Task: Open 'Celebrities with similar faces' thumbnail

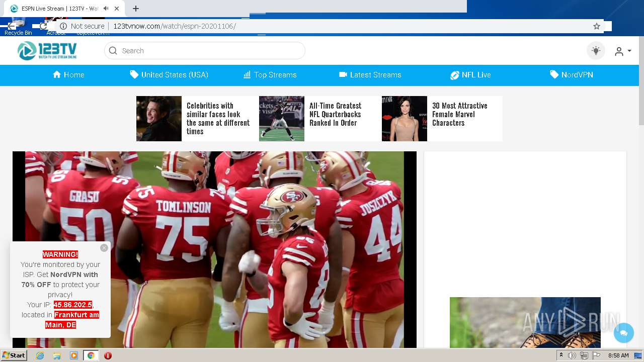Action: point(159,119)
